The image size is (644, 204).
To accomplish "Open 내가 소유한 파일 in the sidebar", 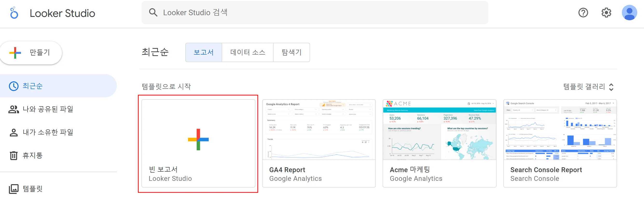I will pyautogui.click(x=58, y=132).
